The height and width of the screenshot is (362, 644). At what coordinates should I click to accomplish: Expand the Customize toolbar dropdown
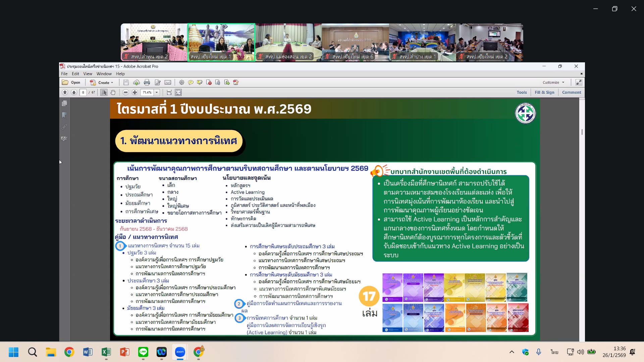563,82
